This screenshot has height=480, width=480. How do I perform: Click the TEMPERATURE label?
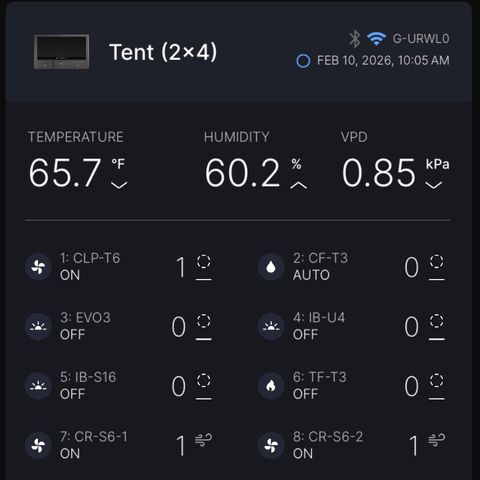[76, 137]
